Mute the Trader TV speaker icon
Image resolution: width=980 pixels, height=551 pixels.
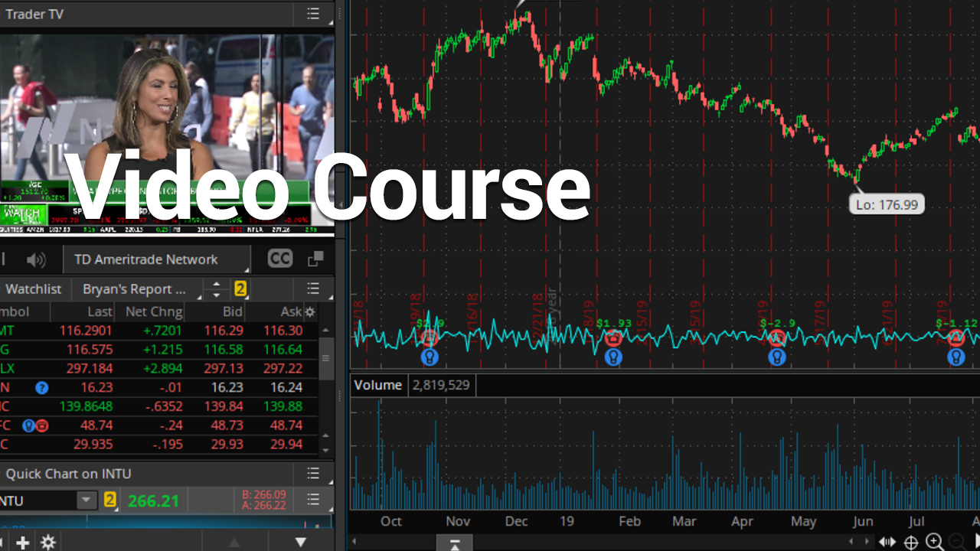tap(36, 260)
